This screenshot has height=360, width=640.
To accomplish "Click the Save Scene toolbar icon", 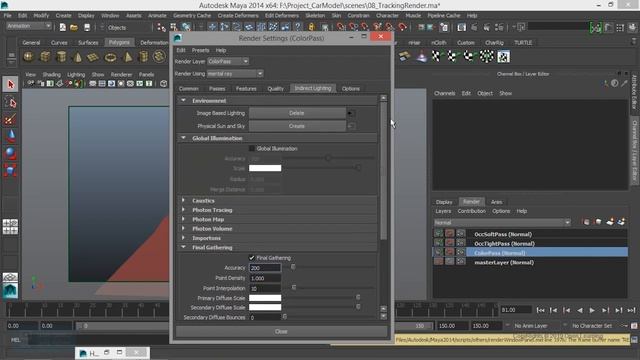I will (87, 27).
